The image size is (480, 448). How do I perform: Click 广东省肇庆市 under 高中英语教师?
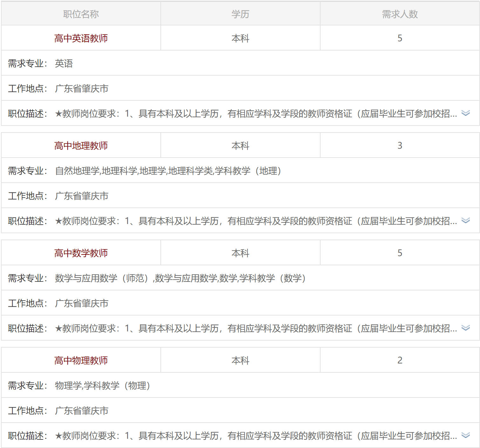click(82, 89)
